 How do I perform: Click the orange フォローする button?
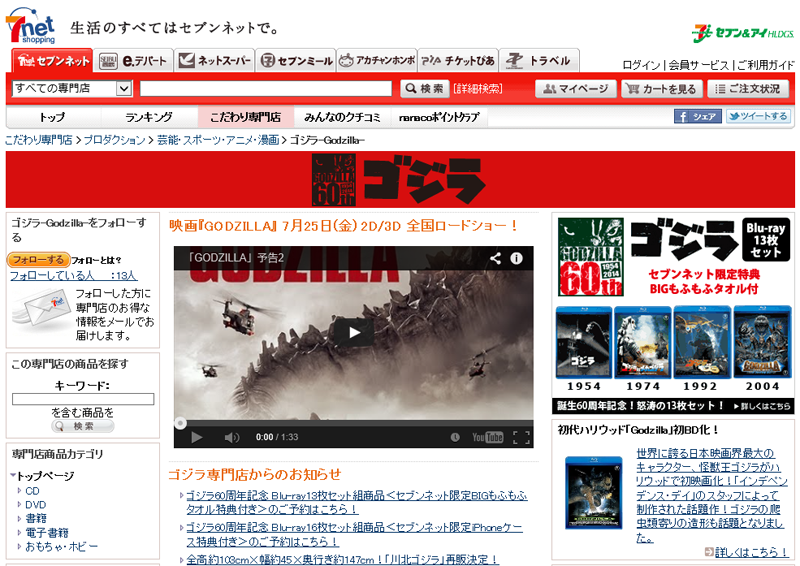tap(38, 260)
